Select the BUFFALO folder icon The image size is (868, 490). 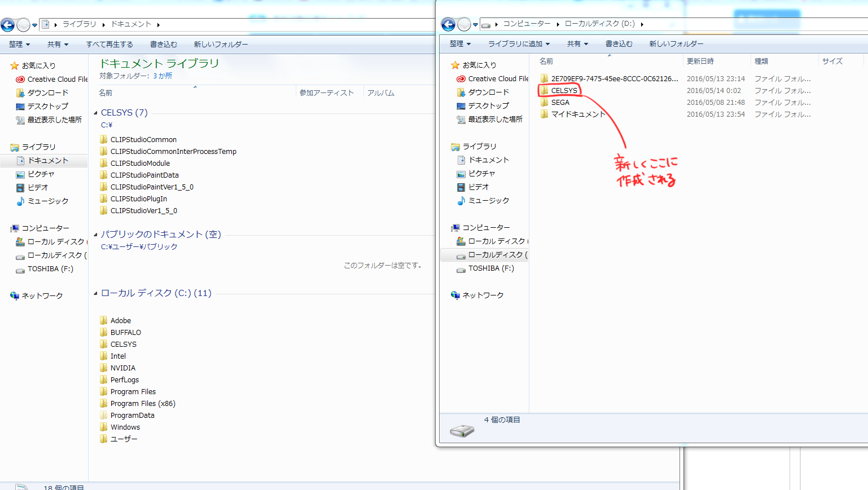(x=104, y=332)
